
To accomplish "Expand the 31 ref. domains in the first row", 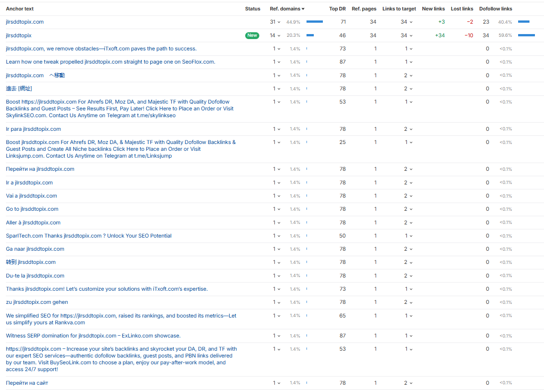I will (x=275, y=22).
